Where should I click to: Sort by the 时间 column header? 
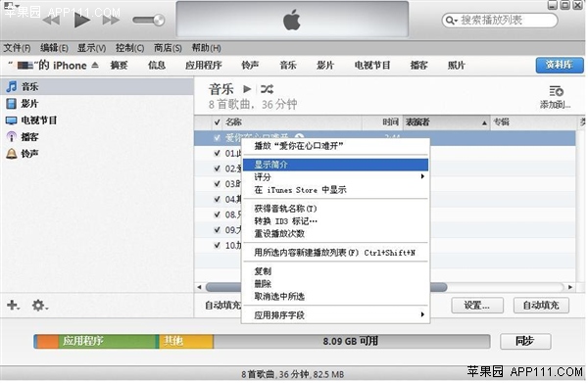click(x=390, y=122)
